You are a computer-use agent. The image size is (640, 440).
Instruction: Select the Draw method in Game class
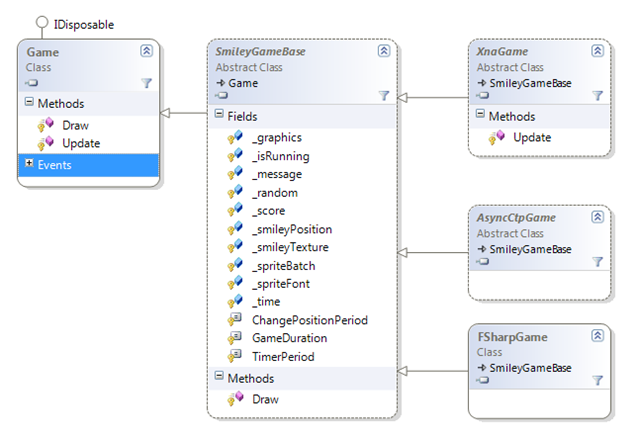(x=76, y=125)
